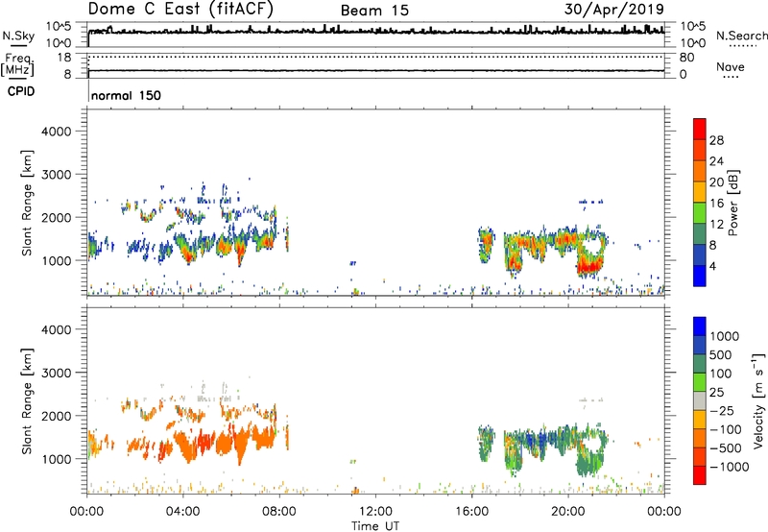Click the 'Time UT' axis label
The width and height of the screenshot is (768, 532).
pyautogui.click(x=375, y=526)
